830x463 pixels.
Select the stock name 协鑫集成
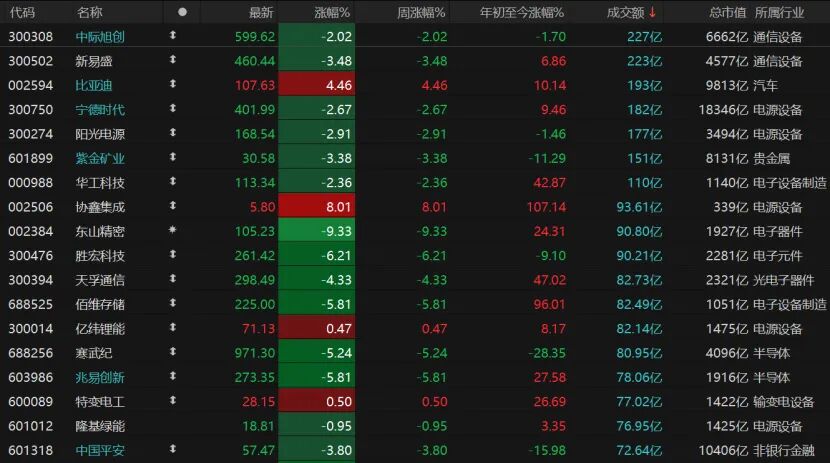(x=100, y=207)
